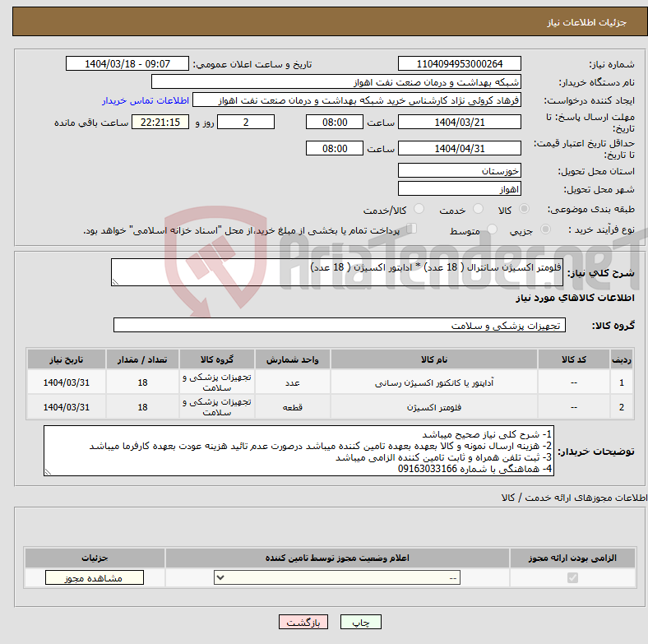Click the price validity time 08:00 field

335,148
